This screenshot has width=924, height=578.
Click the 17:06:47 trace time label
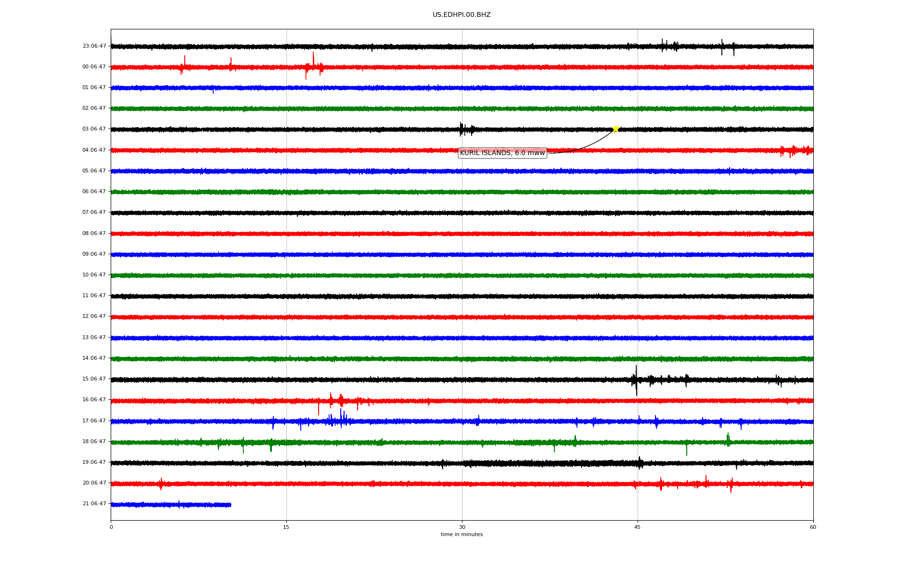(x=94, y=421)
